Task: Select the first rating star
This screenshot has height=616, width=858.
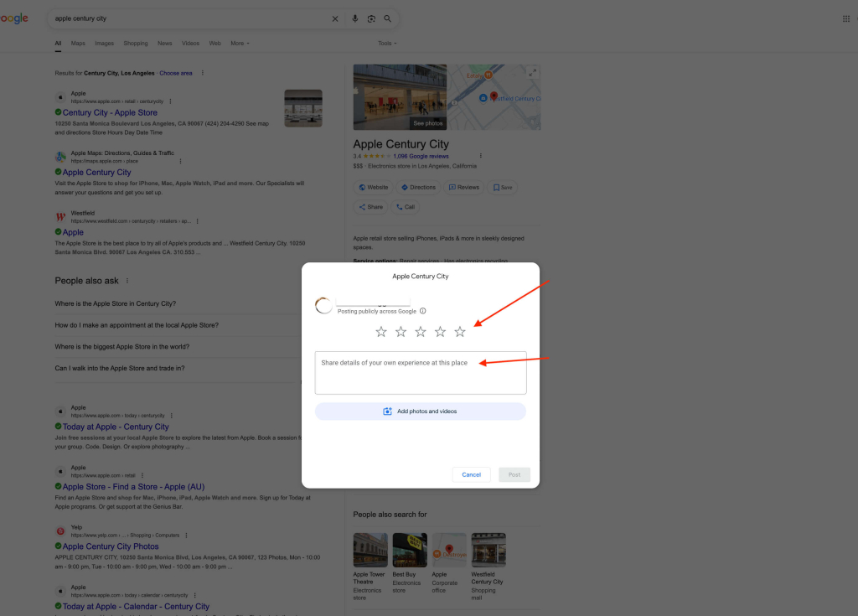Action: pyautogui.click(x=381, y=332)
